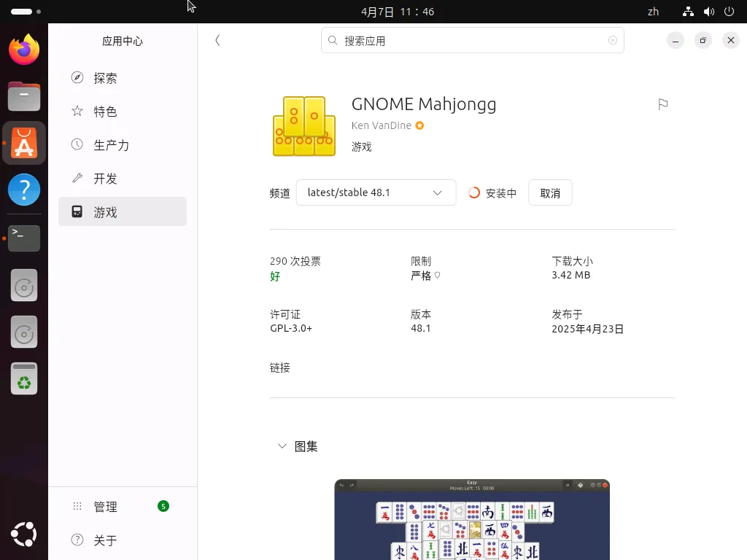747x560 pixels.
Task: Open the Trash from the dock
Action: [24, 378]
